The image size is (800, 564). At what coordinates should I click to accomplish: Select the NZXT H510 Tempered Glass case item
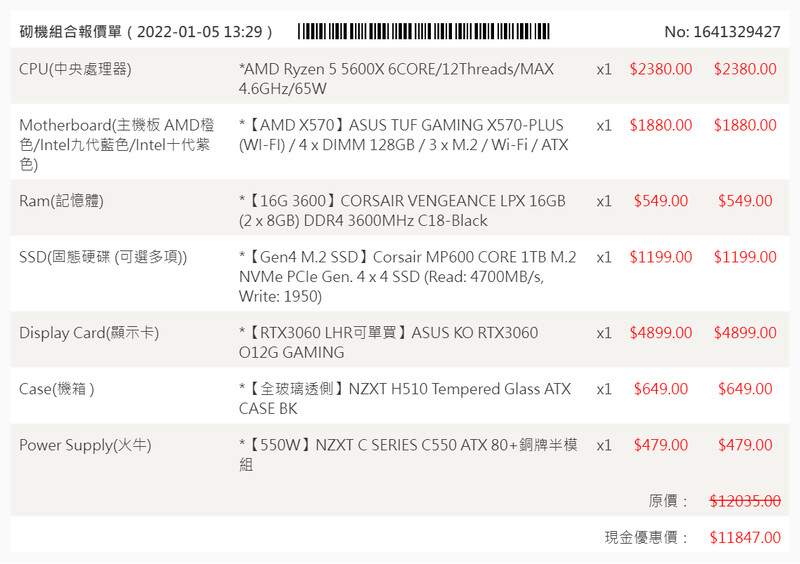pos(404,398)
